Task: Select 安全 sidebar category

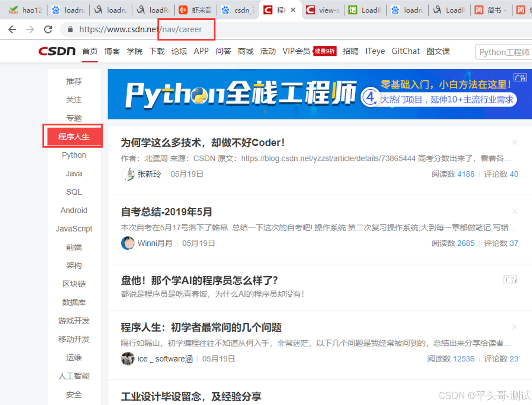Action: click(x=74, y=395)
